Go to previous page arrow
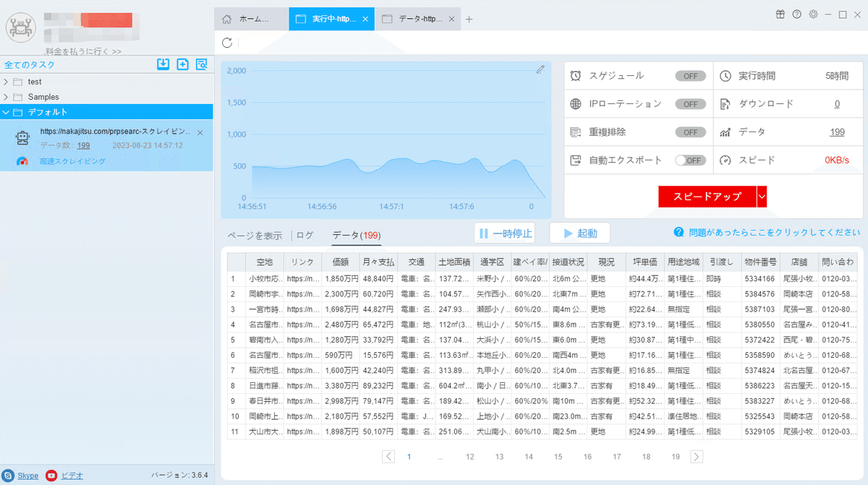This screenshot has width=868, height=485. point(388,456)
